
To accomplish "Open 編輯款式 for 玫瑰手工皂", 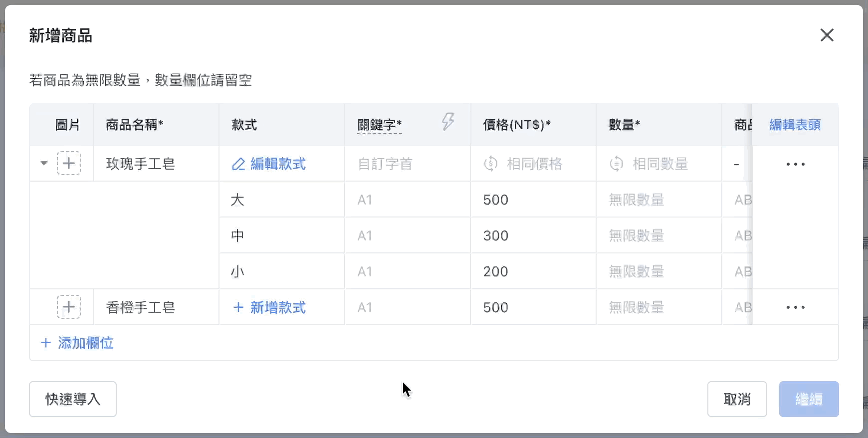I will click(x=269, y=164).
